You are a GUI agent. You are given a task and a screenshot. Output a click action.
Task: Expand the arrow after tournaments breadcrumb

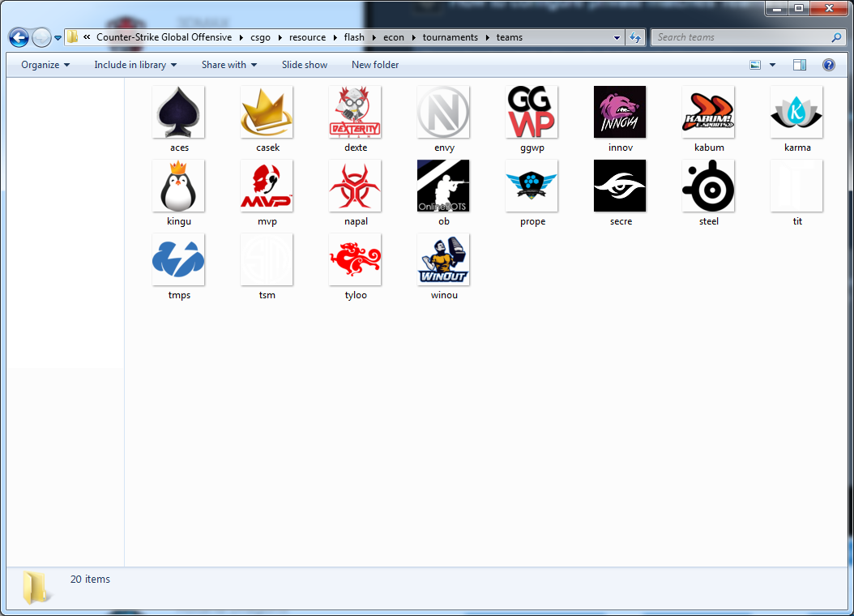click(488, 37)
